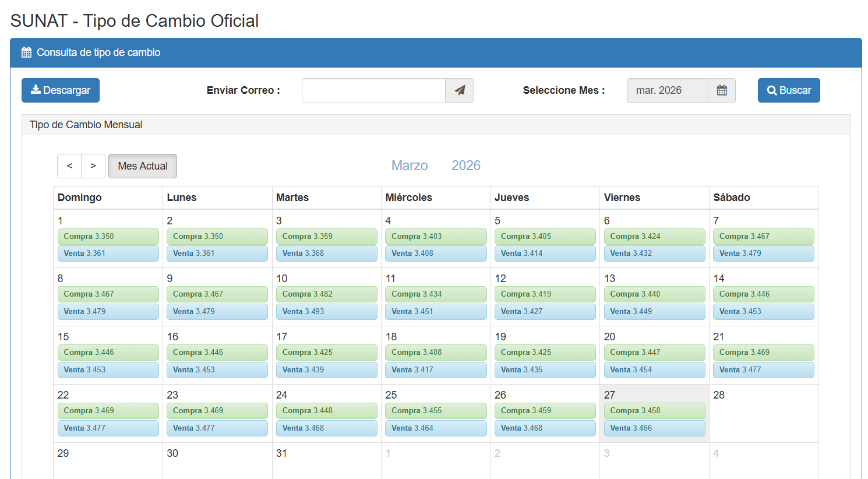Advance to next month arrow
This screenshot has height=479, width=868.
tap(93, 166)
